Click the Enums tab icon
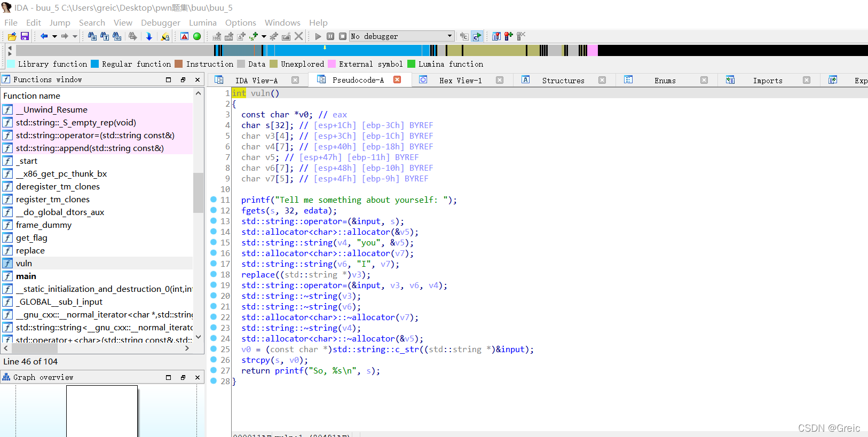The height and width of the screenshot is (437, 868). [628, 80]
